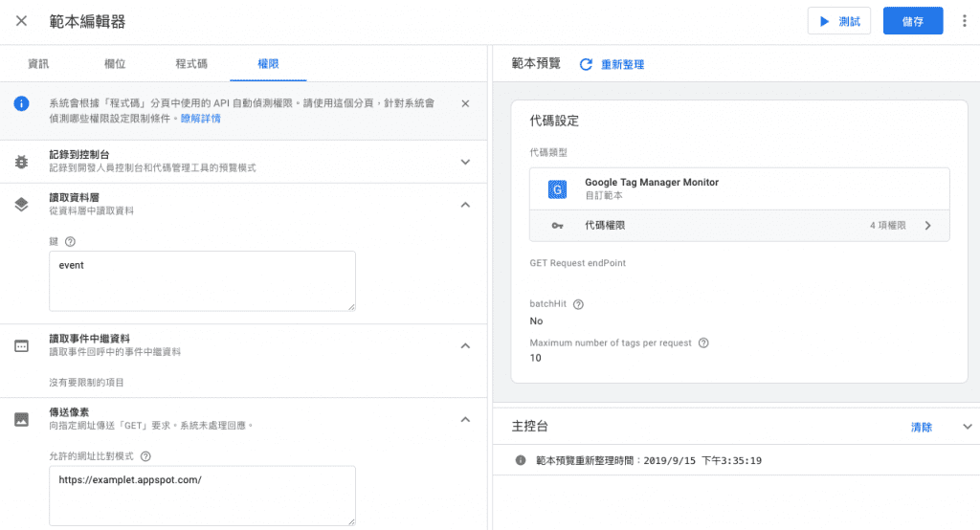Click the help icon next to 鍵
The width and height of the screenshot is (980, 530).
tap(70, 242)
